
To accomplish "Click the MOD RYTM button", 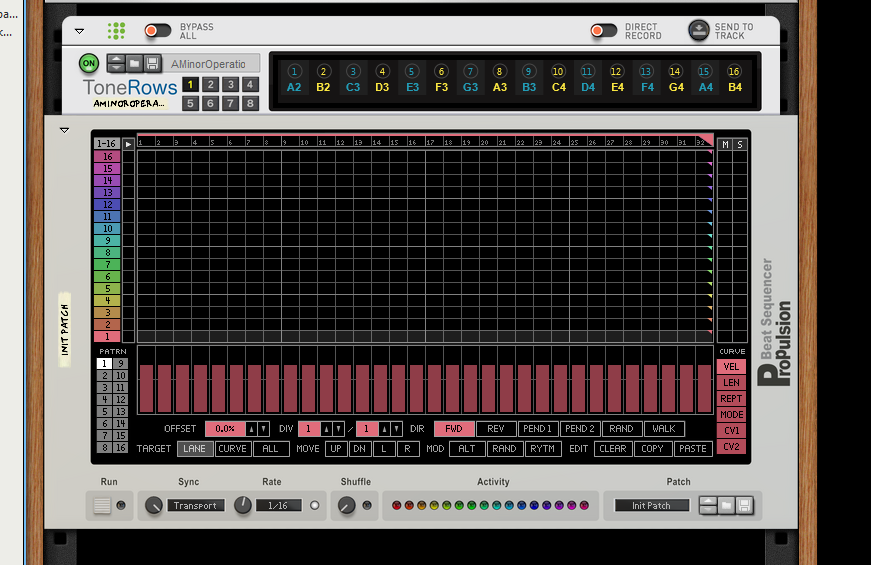I will (x=543, y=448).
